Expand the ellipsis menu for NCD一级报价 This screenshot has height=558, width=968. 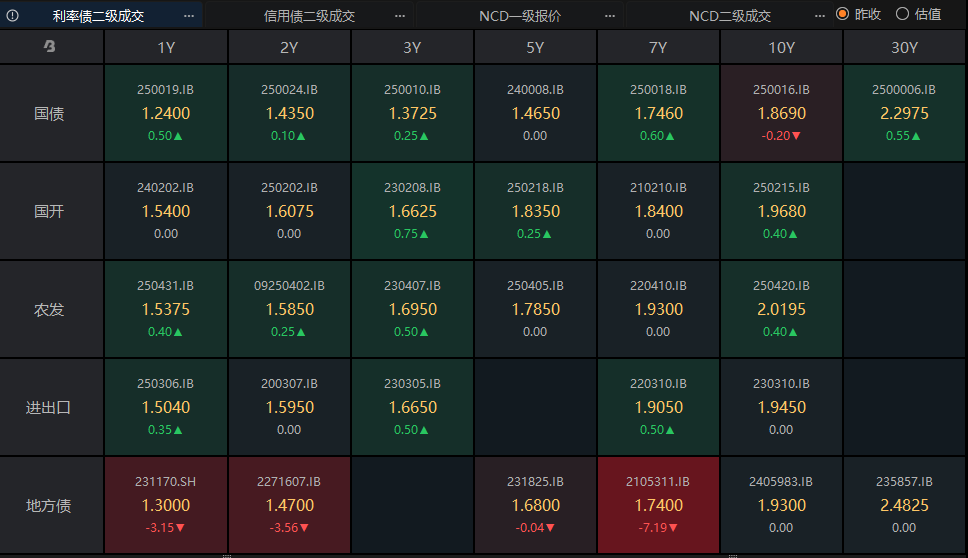(610, 16)
